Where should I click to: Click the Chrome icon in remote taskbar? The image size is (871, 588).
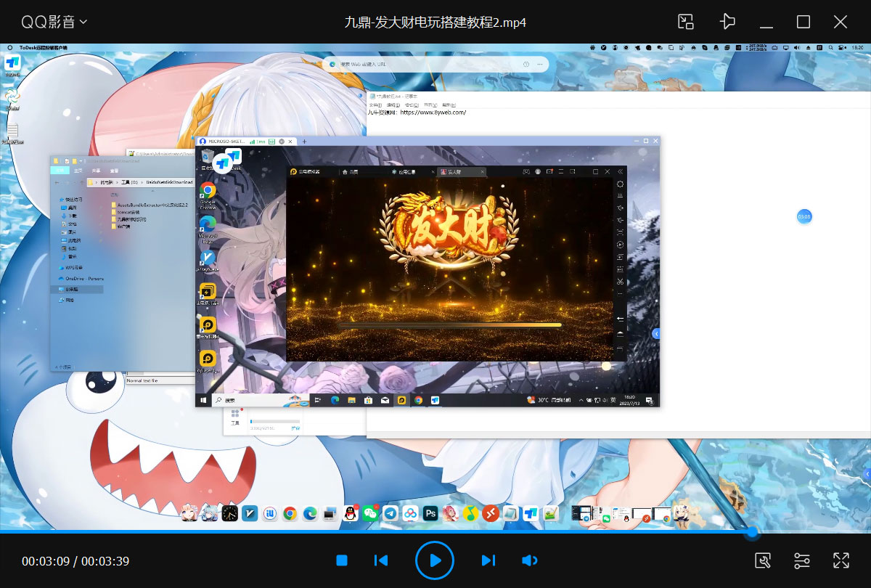(x=418, y=400)
